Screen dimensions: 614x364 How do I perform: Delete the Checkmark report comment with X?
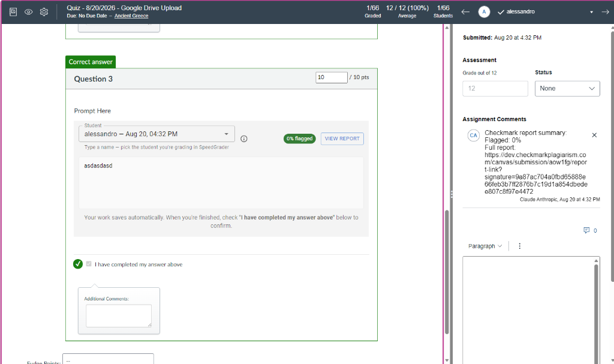pos(594,135)
